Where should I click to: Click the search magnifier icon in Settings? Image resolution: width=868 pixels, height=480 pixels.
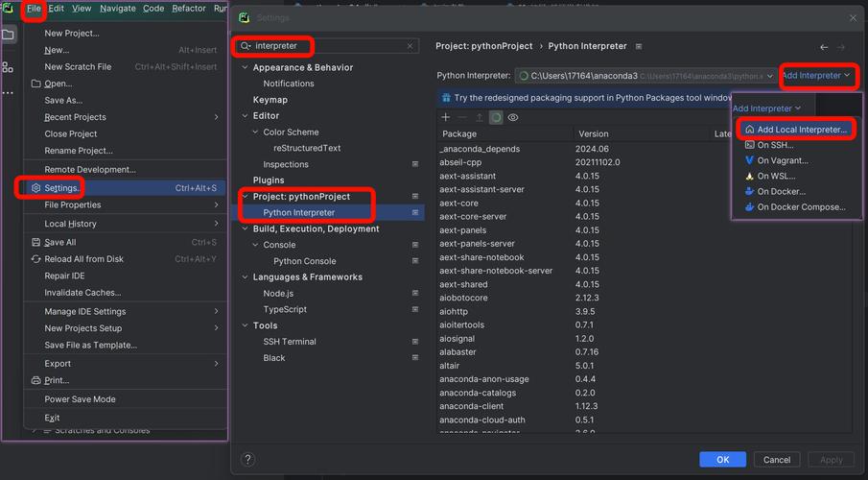(246, 46)
